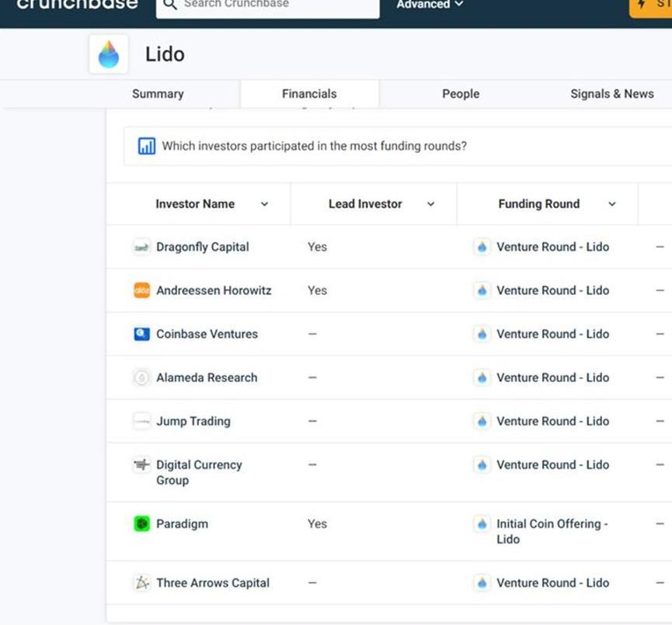The height and width of the screenshot is (625, 672).
Task: Click 'Yes' lead investor cell for Andreessen
Action: [x=317, y=290]
